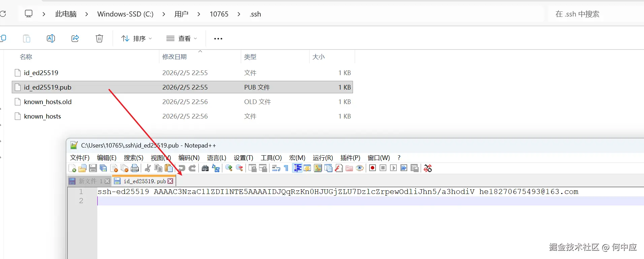This screenshot has height=259, width=644.
Task: Click Notepad++ Copy toolbar icon
Action: click(158, 168)
